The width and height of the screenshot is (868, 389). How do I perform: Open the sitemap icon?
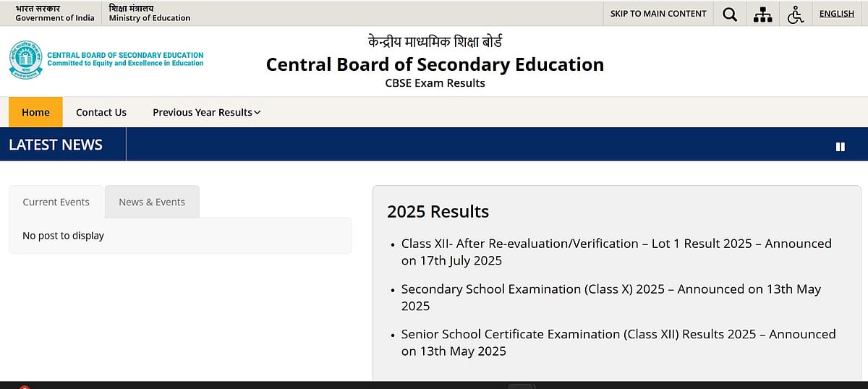tap(762, 14)
